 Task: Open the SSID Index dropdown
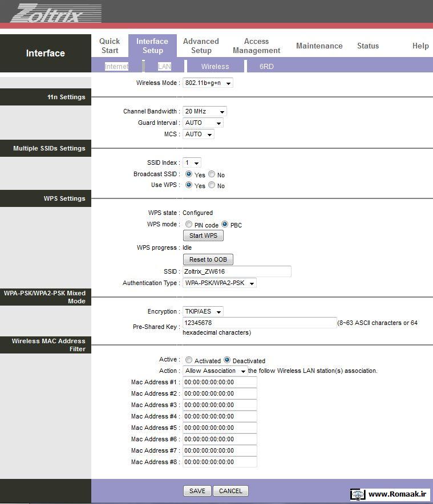pos(192,162)
